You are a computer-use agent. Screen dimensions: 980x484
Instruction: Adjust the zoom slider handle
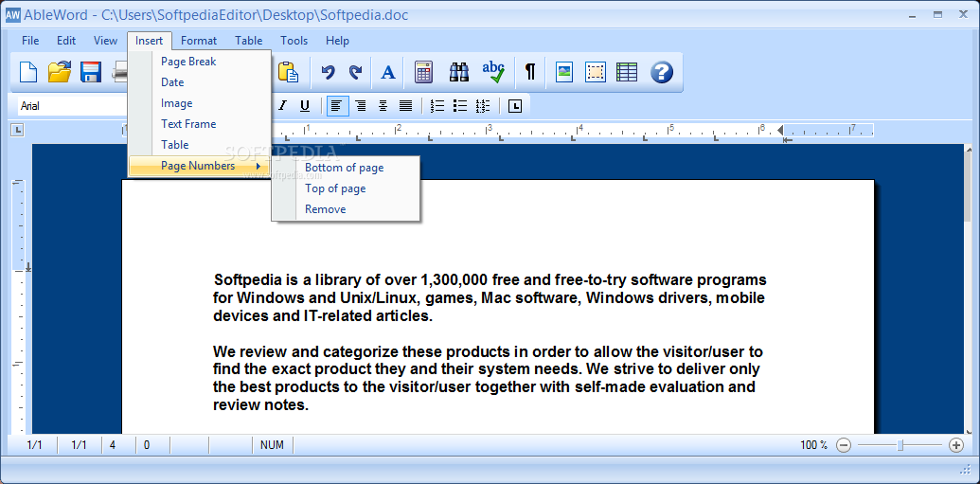(x=900, y=445)
